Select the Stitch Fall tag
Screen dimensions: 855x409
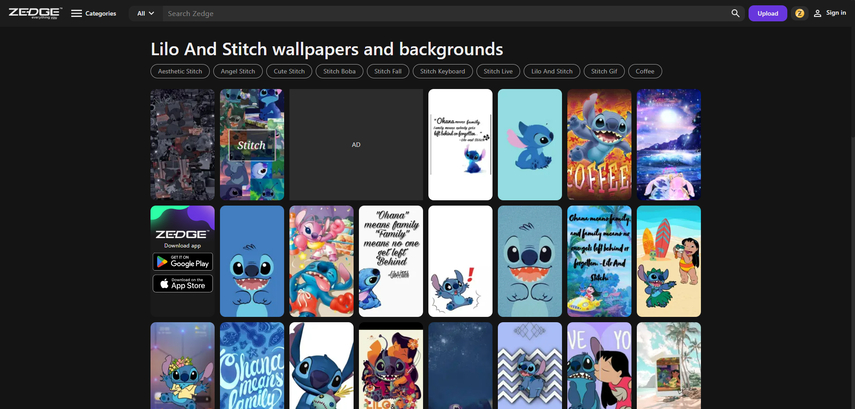(388, 71)
